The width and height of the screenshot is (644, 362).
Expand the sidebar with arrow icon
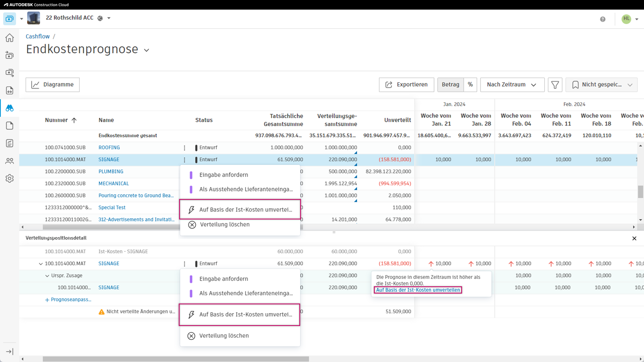point(10,352)
